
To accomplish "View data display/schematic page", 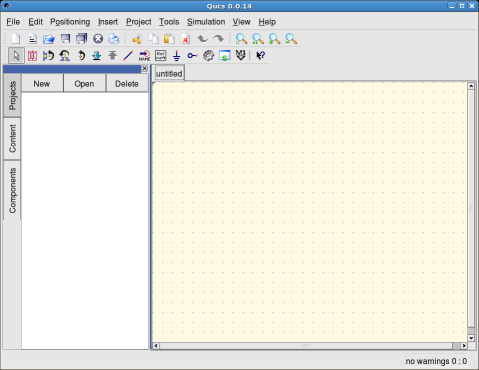I will coord(225,55).
